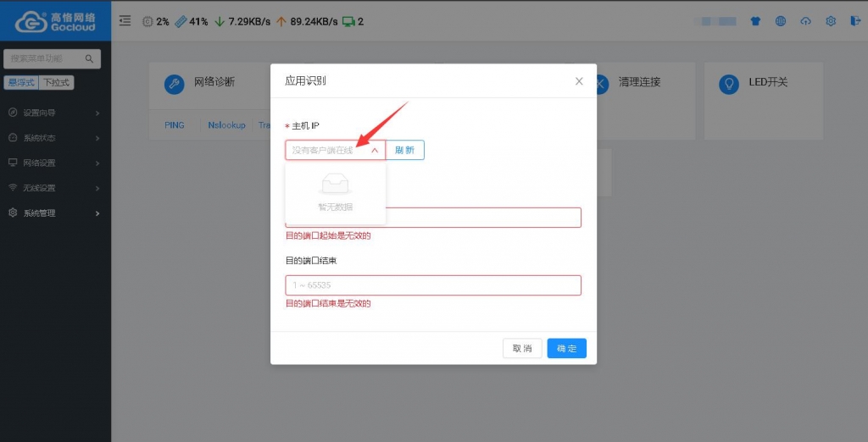Expand the 系统状态 menu
This screenshot has width=868, height=442.
pos(55,138)
